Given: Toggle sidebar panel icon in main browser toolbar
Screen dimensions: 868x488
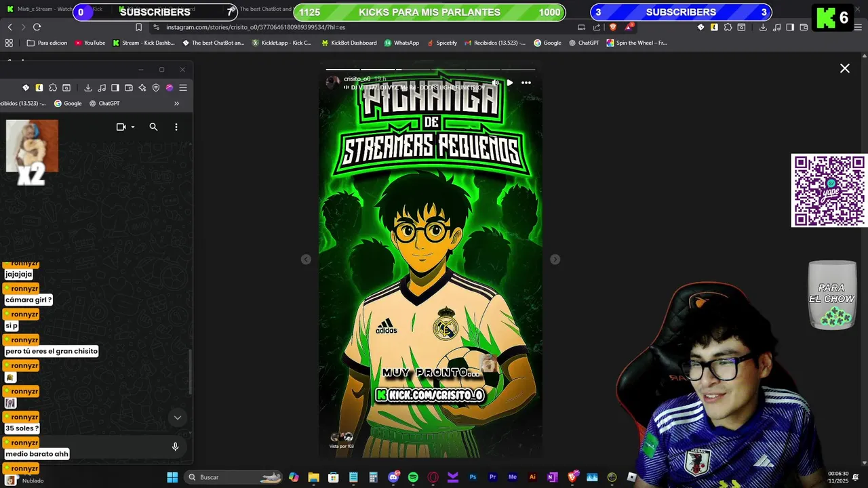Looking at the screenshot, I should pyautogui.click(x=790, y=27).
